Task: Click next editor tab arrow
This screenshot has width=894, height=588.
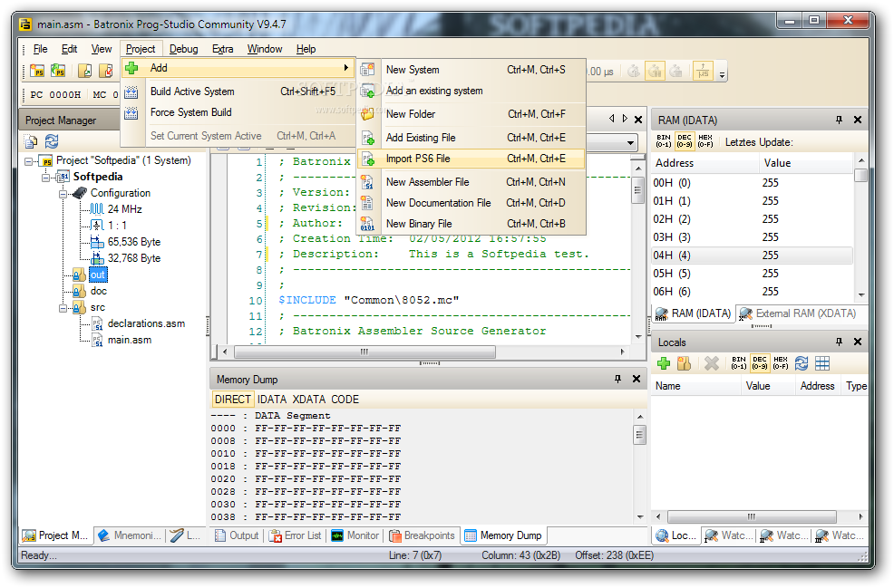Action: (625, 119)
